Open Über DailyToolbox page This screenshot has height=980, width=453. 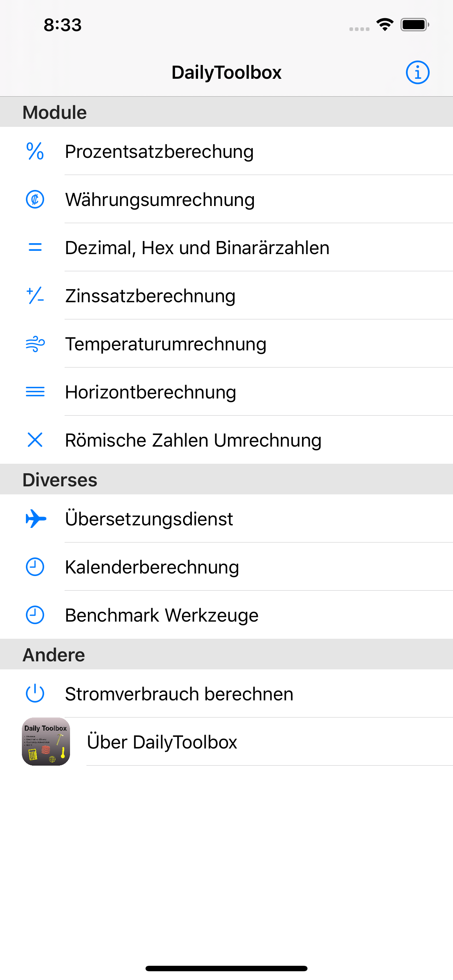[226, 742]
